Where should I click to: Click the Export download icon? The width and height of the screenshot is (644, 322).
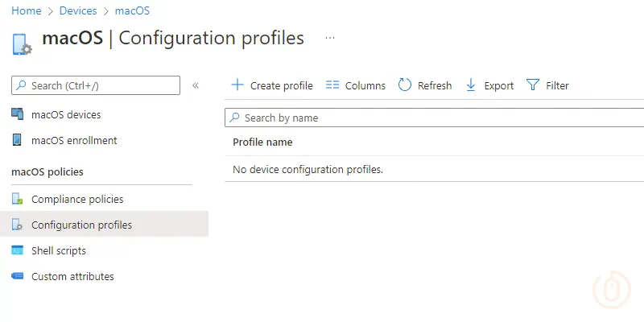click(471, 85)
